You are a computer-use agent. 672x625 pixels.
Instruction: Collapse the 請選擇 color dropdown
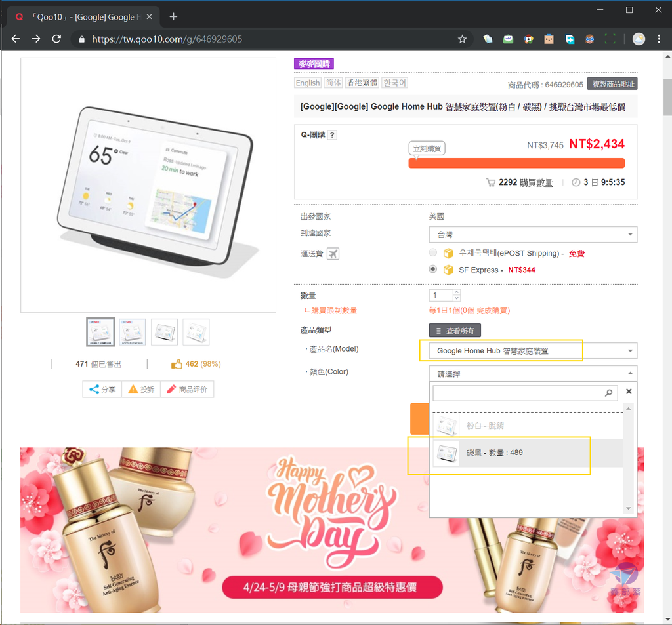[533, 374]
